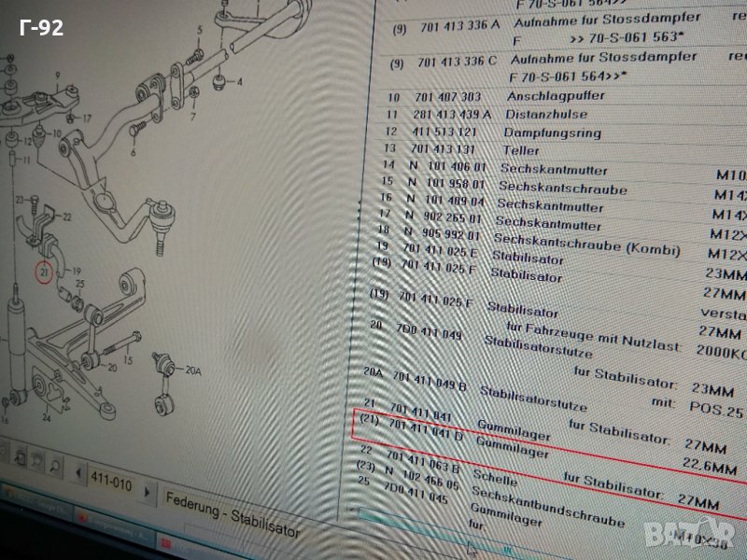Image resolution: width=747 pixels, height=560 pixels.
Task: Select callout 20A on the diagram
Action: [x=192, y=371]
